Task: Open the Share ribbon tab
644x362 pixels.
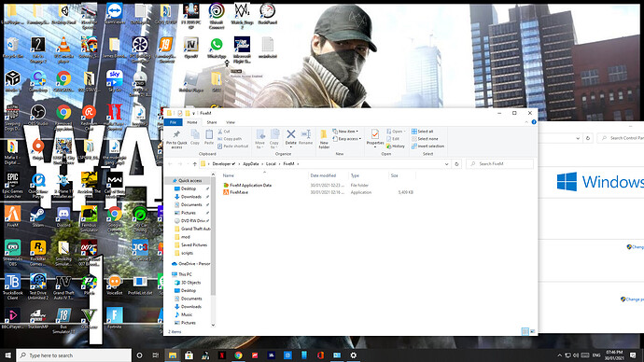Action: pos(212,122)
